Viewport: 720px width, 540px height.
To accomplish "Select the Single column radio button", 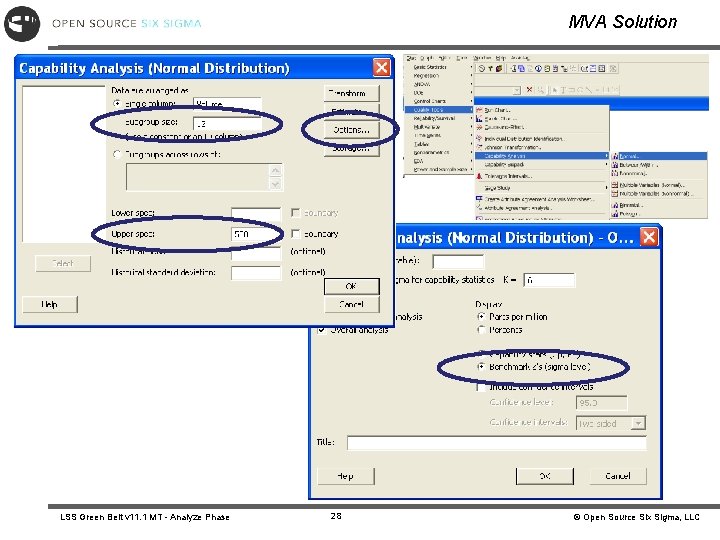I will 117,104.
